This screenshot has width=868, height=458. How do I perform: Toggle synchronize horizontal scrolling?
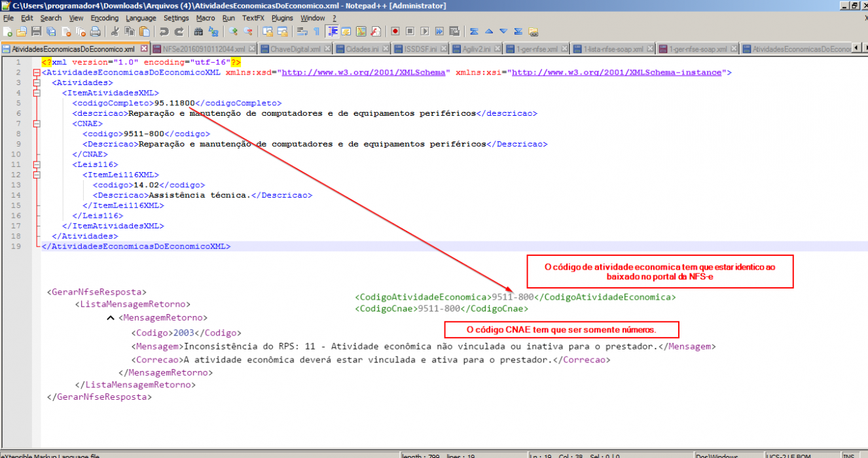[282, 31]
